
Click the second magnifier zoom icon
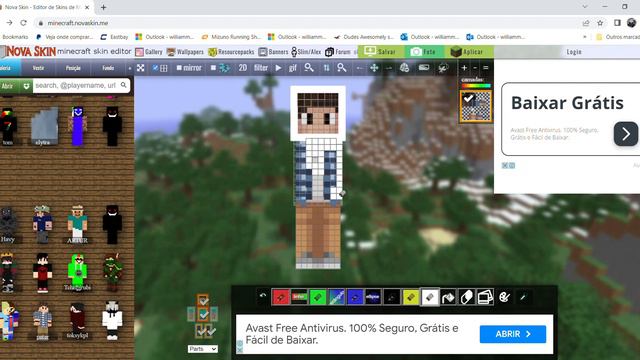(342, 68)
